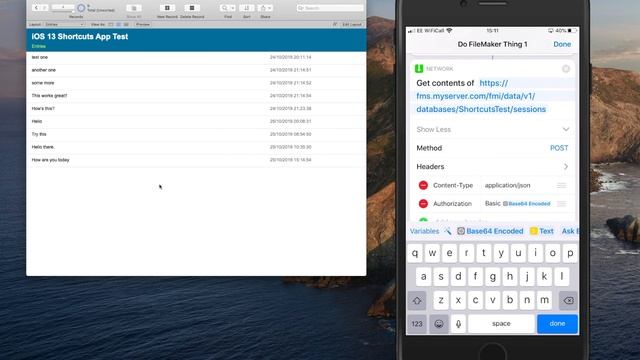Viewport: 640px width, 360px height.
Task: Click the found set pie chart icon
Action: 81,8
